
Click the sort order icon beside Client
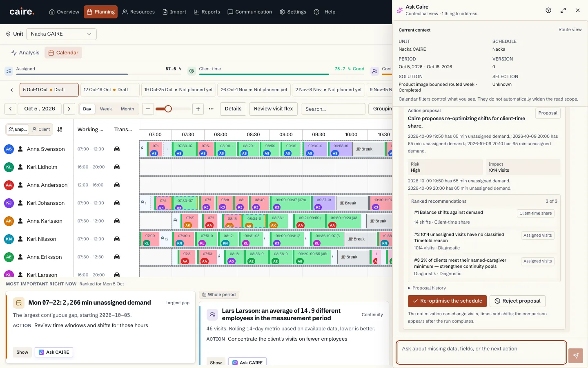tap(60, 130)
